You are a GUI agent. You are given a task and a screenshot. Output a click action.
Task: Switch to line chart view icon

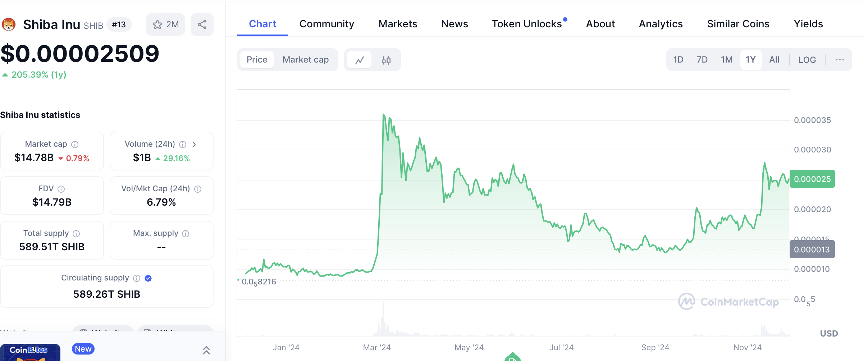(360, 60)
